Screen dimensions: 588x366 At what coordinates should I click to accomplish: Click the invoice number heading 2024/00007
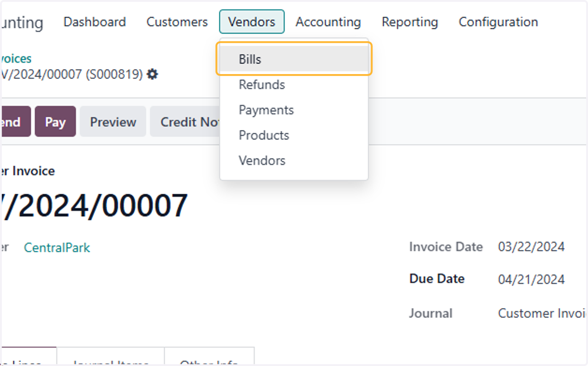click(94, 206)
